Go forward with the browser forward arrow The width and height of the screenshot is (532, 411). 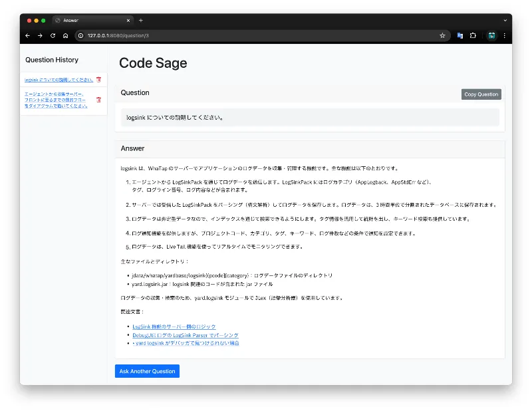point(40,36)
